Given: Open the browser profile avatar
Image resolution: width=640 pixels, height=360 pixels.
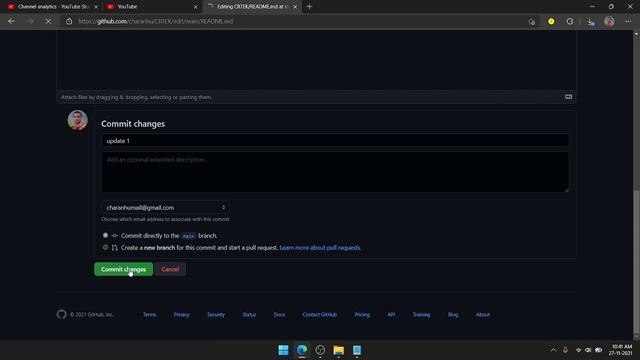Looking at the screenshot, I should 609,21.
